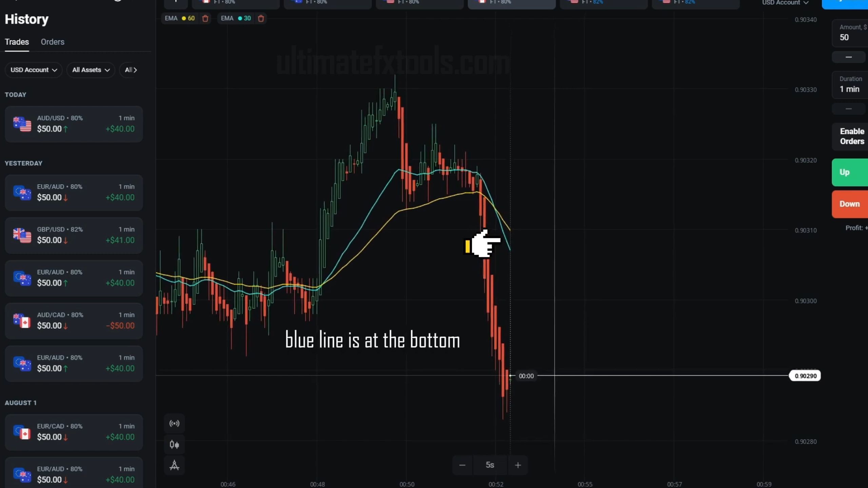Expand the All time filter chip
The image size is (868, 488).
pos(131,70)
